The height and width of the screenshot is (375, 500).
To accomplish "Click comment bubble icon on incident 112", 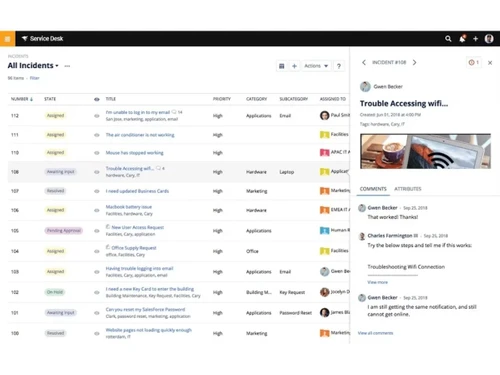I will 174,112.
